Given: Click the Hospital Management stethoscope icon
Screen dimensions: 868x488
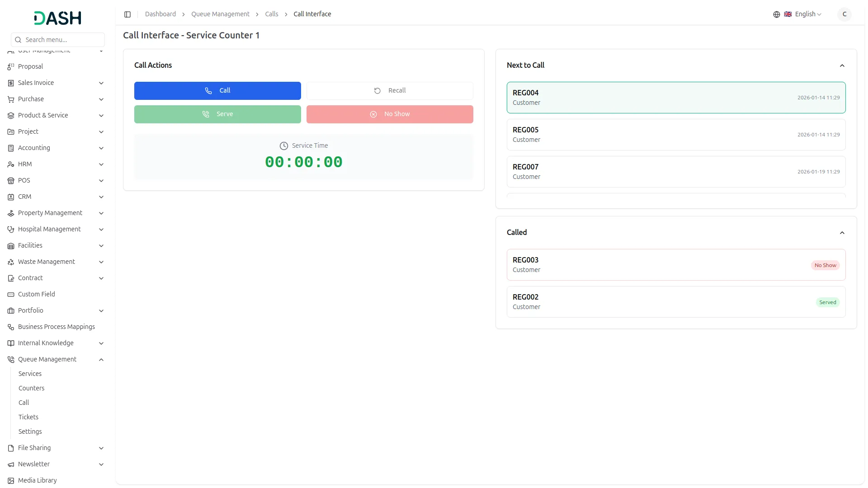Looking at the screenshot, I should coord(11,230).
